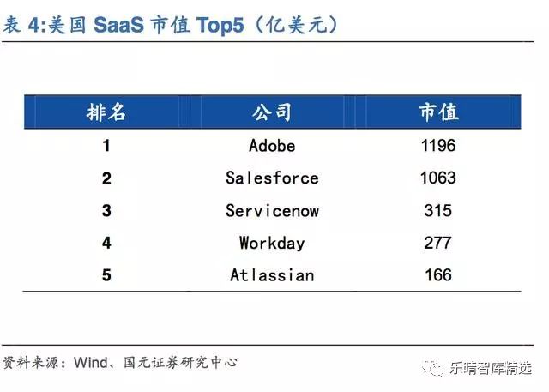Click the WeChat logo watermark icon
This screenshot has height=392, width=549.
click(x=433, y=368)
